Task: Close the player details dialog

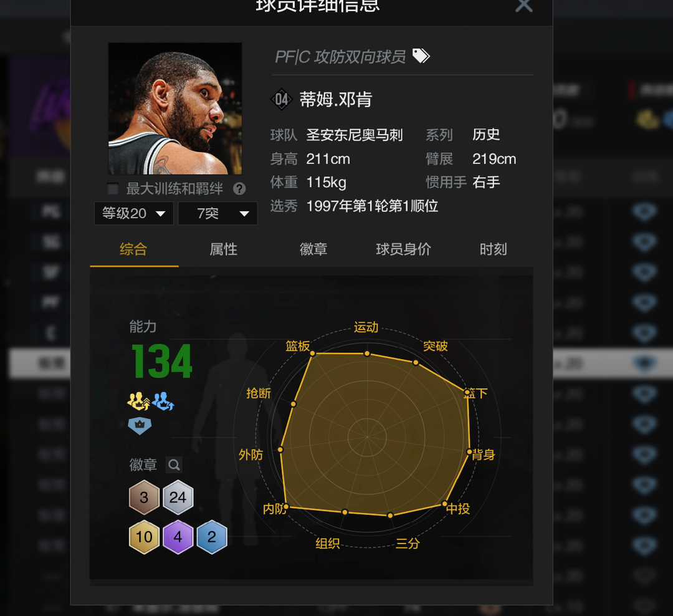Action: click(x=523, y=5)
